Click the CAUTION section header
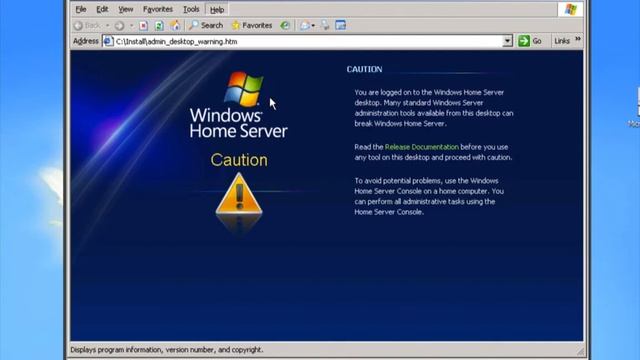Viewport: 640px width, 360px height. (x=364, y=69)
